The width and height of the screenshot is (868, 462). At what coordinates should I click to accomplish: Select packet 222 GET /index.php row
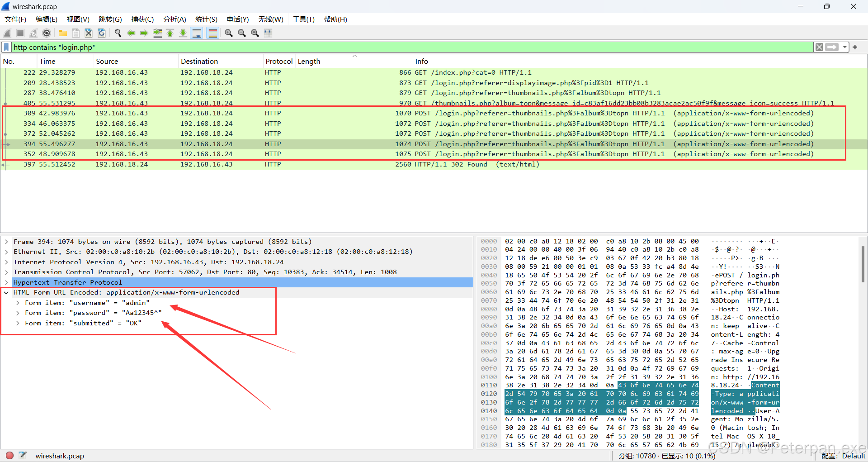click(434, 72)
